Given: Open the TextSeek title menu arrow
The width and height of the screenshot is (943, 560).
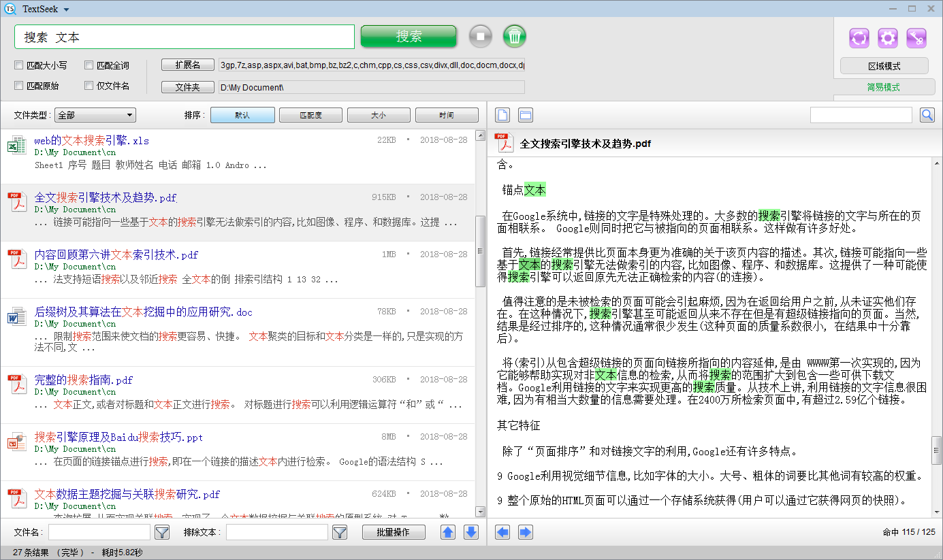Looking at the screenshot, I should click(66, 10).
